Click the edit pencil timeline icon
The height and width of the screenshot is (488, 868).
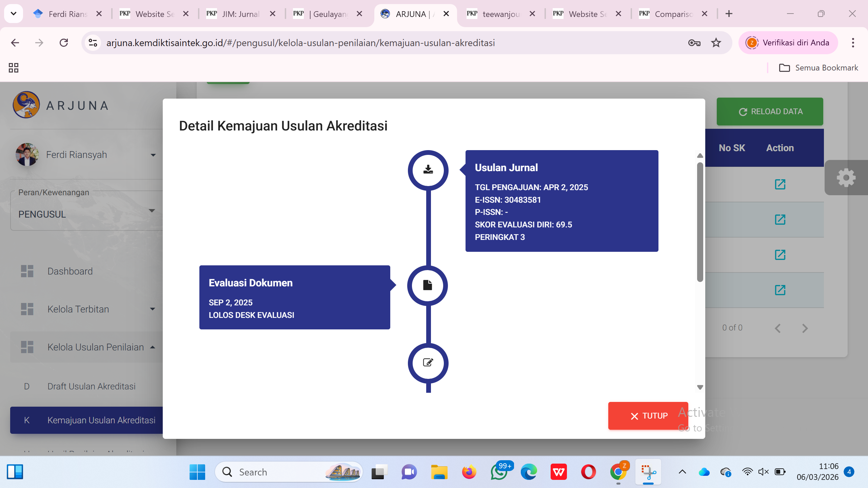pyautogui.click(x=428, y=363)
